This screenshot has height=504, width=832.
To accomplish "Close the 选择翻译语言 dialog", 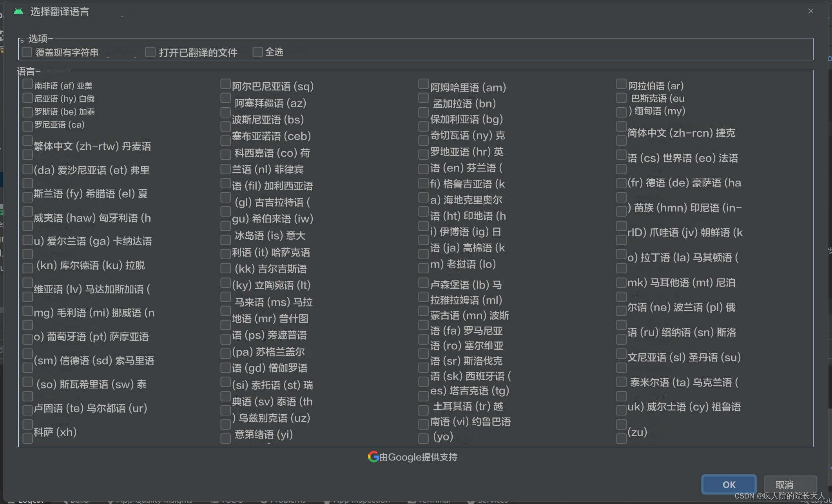I will [x=811, y=11].
